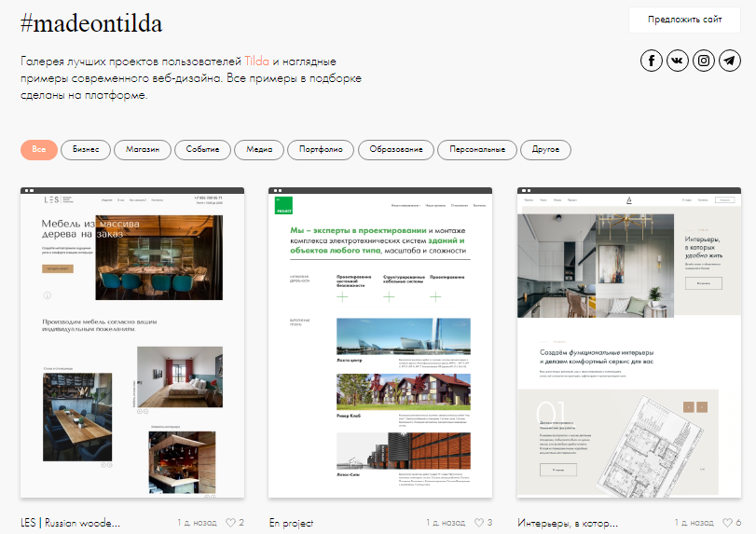Like the LES project with heart icon
The image size is (756, 534).
[231, 523]
